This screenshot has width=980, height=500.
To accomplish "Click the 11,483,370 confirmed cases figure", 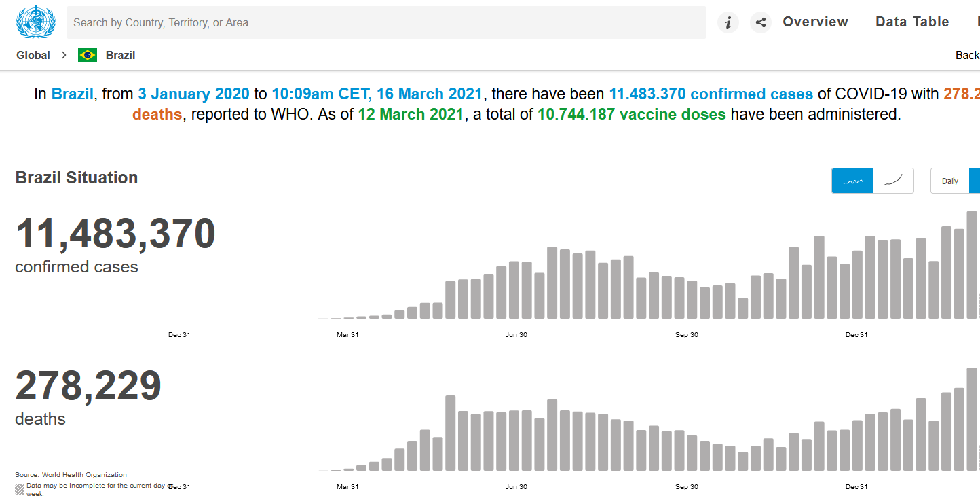I will 115,233.
